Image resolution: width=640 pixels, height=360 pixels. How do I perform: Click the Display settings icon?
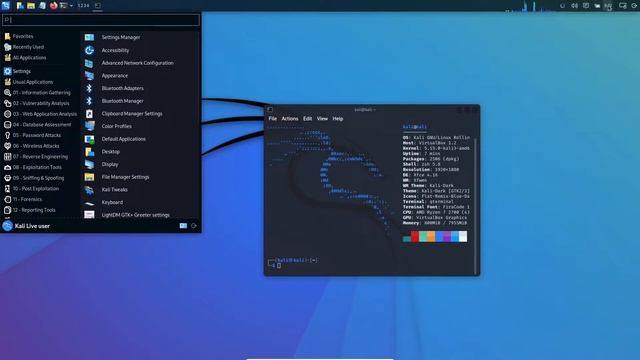pyautogui.click(x=89, y=164)
